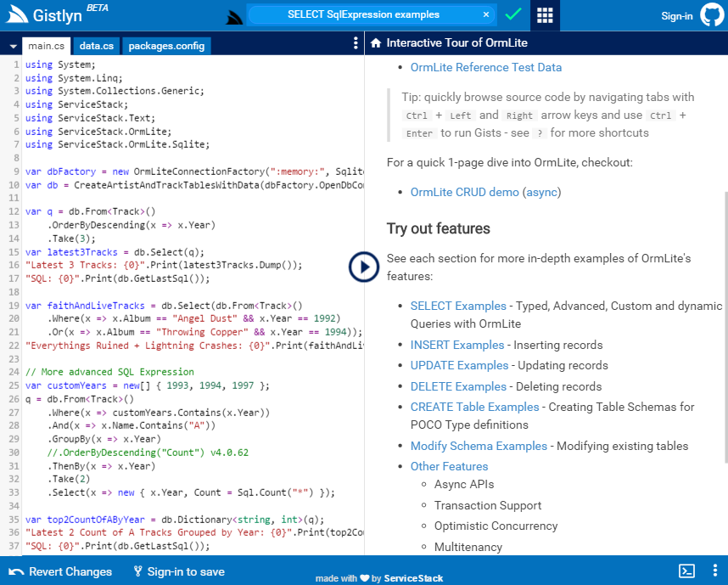Open Modify Schema Examples link

tap(479, 446)
